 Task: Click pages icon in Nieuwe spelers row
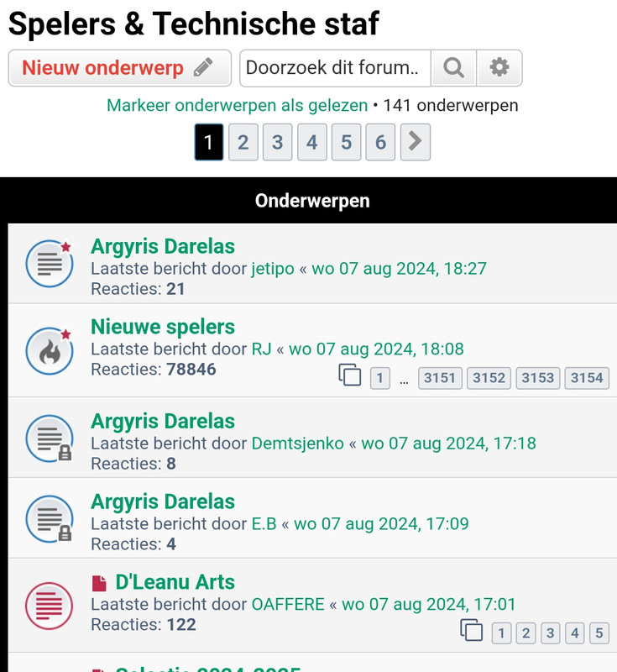(x=350, y=375)
